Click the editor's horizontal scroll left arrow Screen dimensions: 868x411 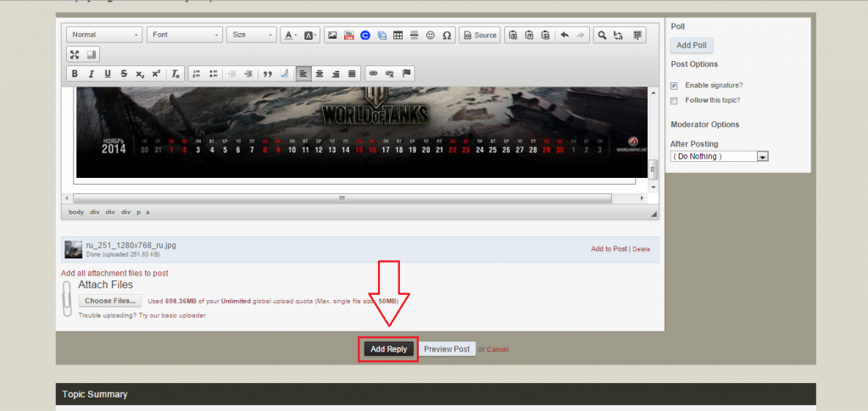(x=67, y=198)
